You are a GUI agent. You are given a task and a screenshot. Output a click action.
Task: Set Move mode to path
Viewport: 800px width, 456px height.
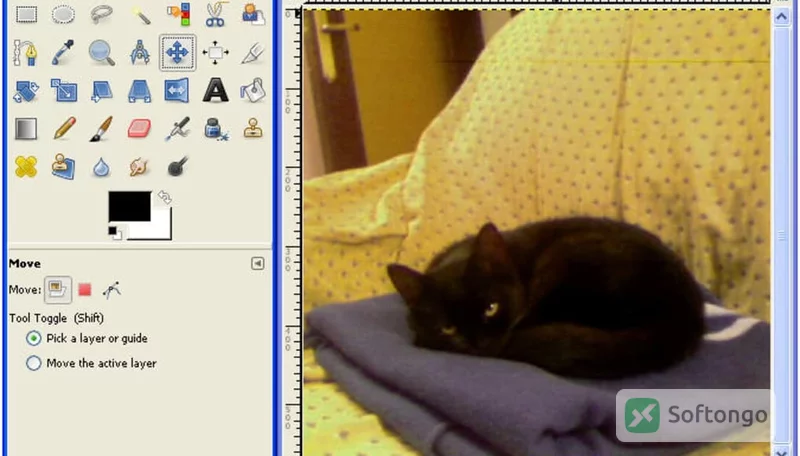coord(111,290)
